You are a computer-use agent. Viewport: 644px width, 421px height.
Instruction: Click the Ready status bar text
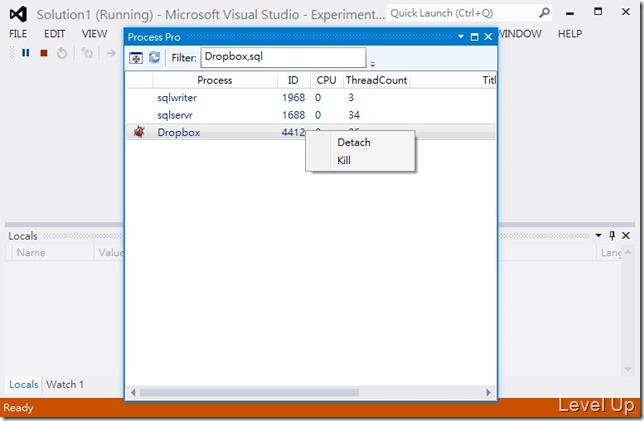tap(18, 408)
